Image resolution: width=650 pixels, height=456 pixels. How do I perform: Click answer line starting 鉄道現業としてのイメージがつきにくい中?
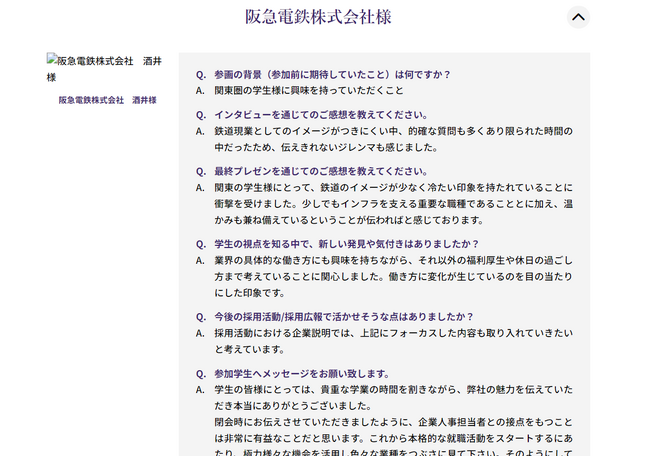click(x=393, y=131)
